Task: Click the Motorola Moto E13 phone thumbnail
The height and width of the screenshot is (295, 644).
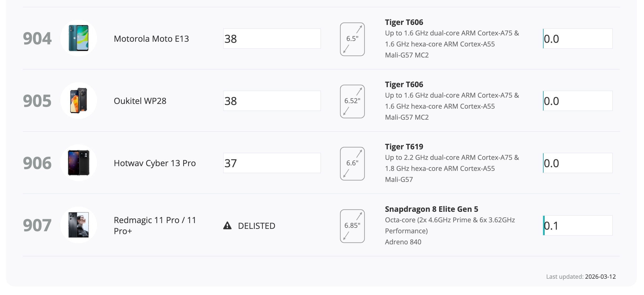Action: point(78,38)
